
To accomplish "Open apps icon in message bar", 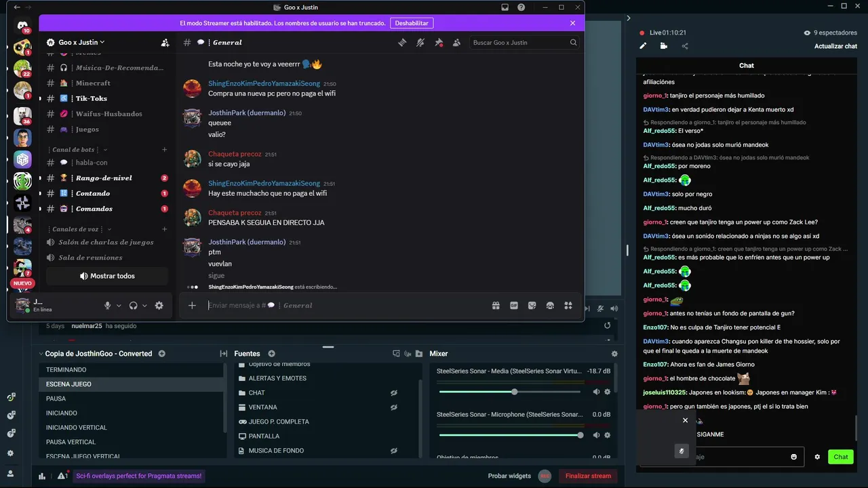I will (x=568, y=306).
